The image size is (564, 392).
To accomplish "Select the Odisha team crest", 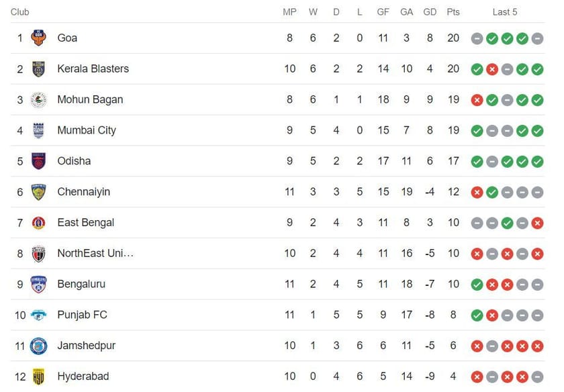I will click(38, 161).
